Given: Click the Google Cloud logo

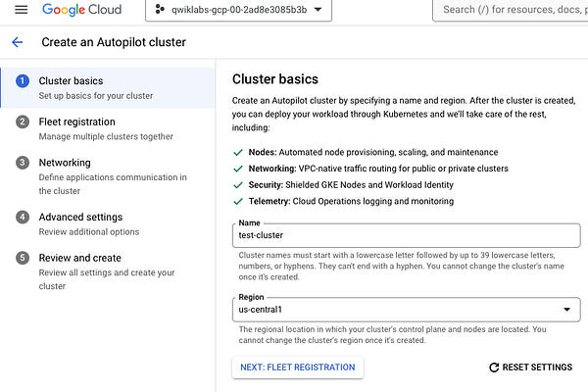Looking at the screenshot, I should (81, 10).
